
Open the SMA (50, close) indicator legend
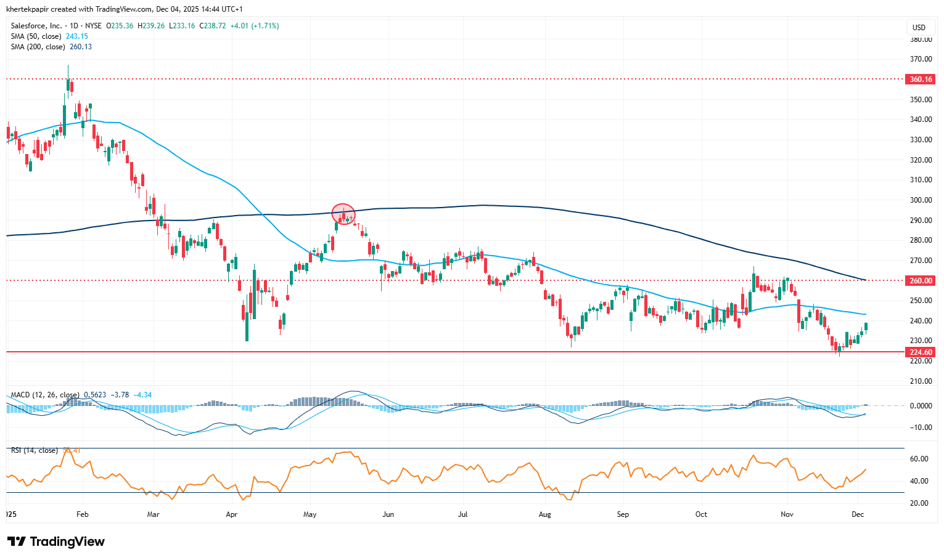coord(36,36)
